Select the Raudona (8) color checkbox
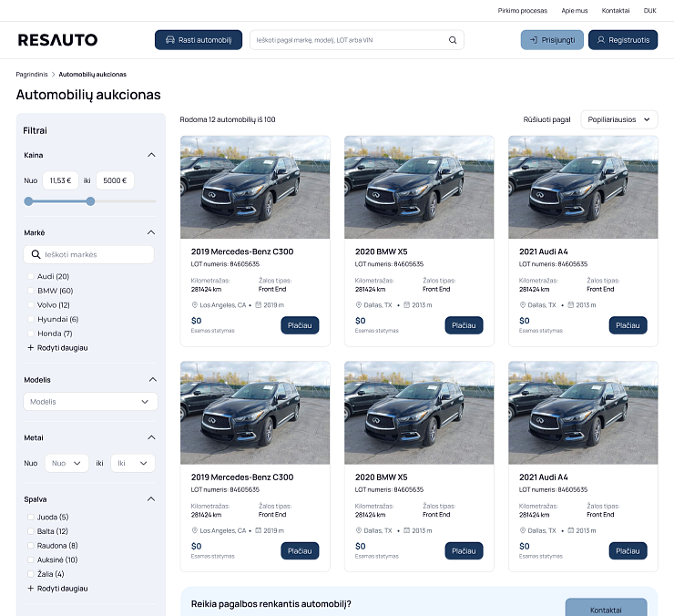 click(x=31, y=546)
